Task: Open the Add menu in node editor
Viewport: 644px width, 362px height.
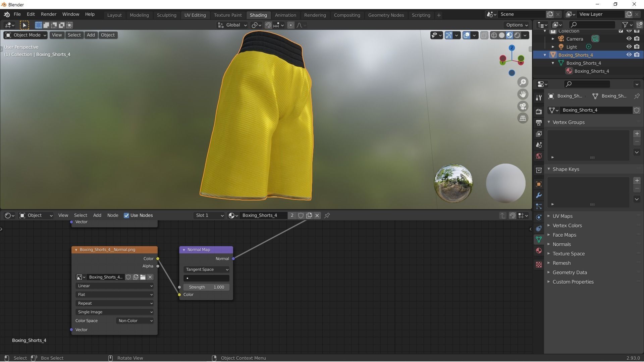Action: coord(97,216)
